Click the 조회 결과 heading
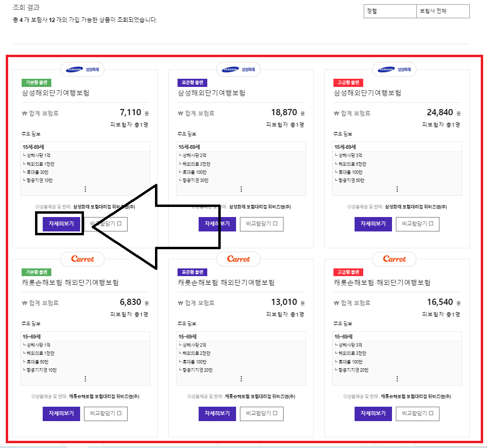 click(x=26, y=8)
